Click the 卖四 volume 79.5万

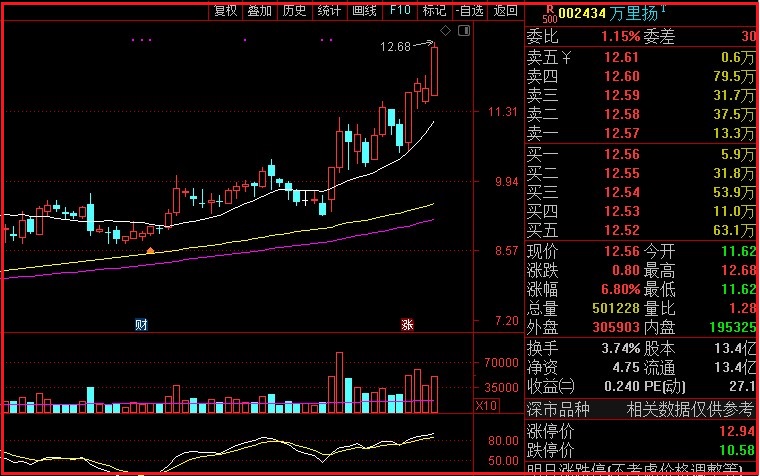click(734, 76)
